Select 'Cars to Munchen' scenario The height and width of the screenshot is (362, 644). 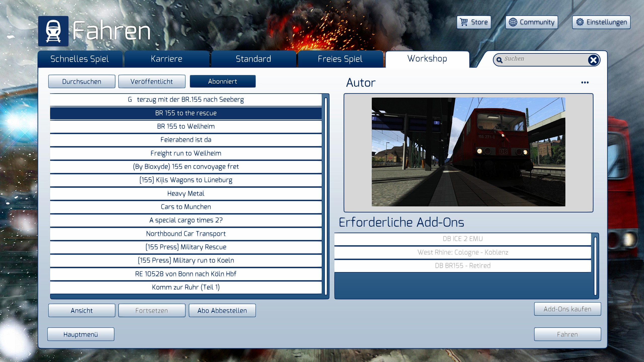point(186,207)
